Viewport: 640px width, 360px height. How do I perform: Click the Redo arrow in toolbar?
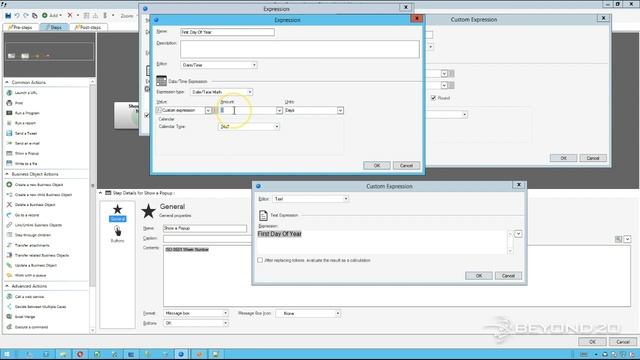tap(26, 16)
